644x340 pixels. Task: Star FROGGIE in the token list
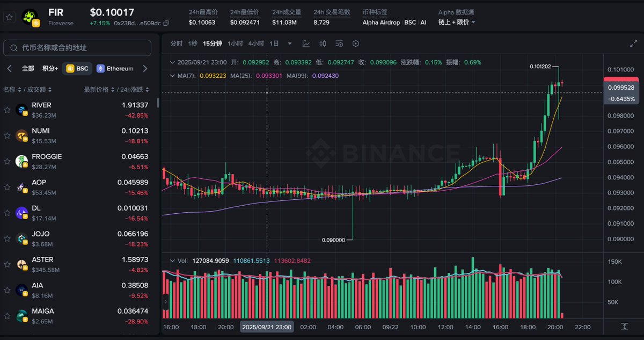7,161
